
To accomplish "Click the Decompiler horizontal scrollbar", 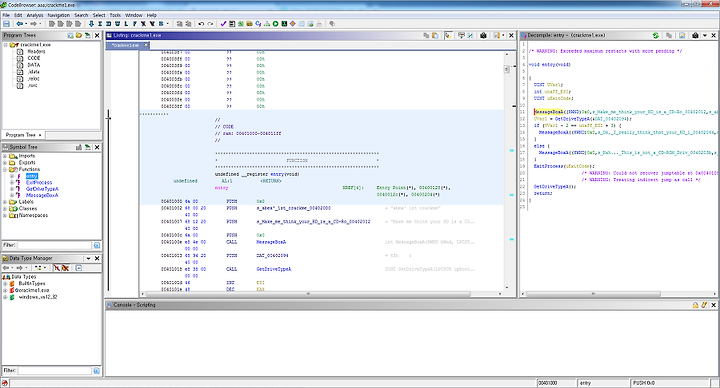I will coord(619,294).
